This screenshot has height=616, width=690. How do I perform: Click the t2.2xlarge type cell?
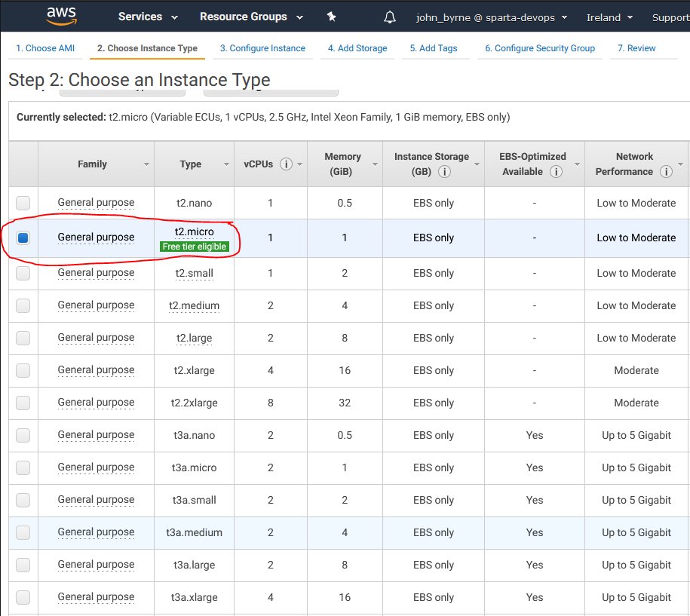click(x=194, y=403)
